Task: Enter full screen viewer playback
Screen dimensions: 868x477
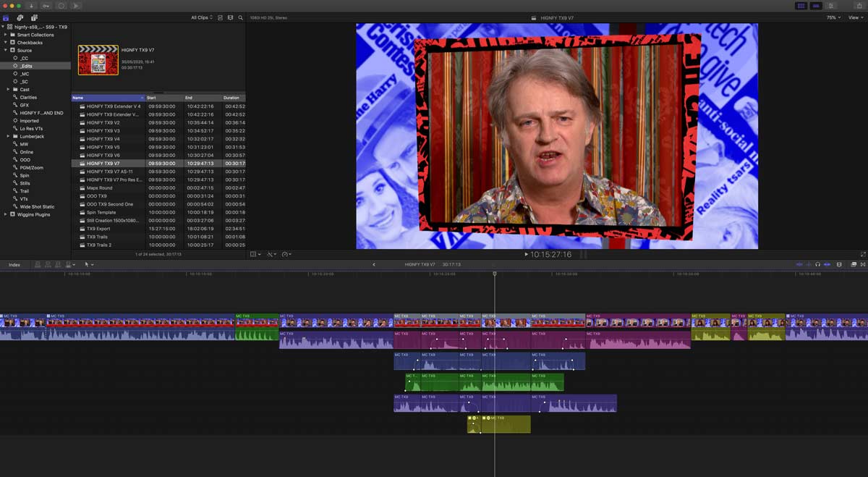Action: [x=863, y=254]
